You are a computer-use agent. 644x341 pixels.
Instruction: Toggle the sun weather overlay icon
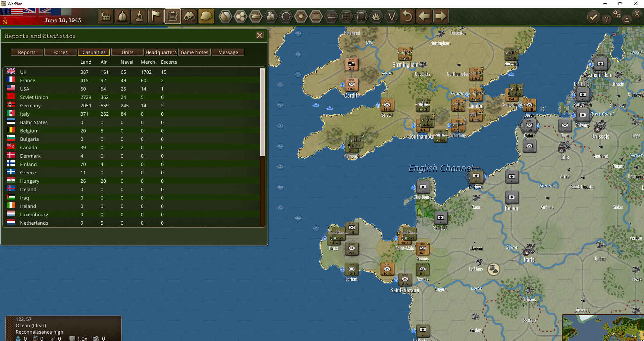(301, 16)
